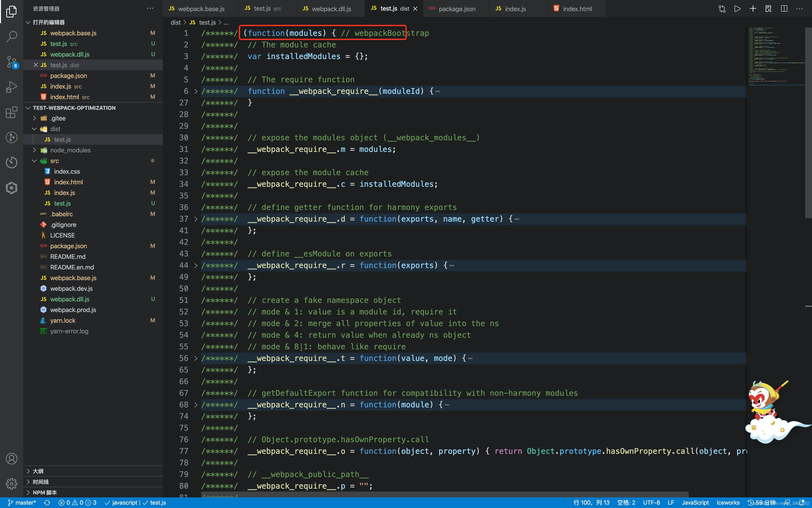This screenshot has width=812, height=508.
Task: Expand the NPM 脚本 section
Action: point(28,493)
